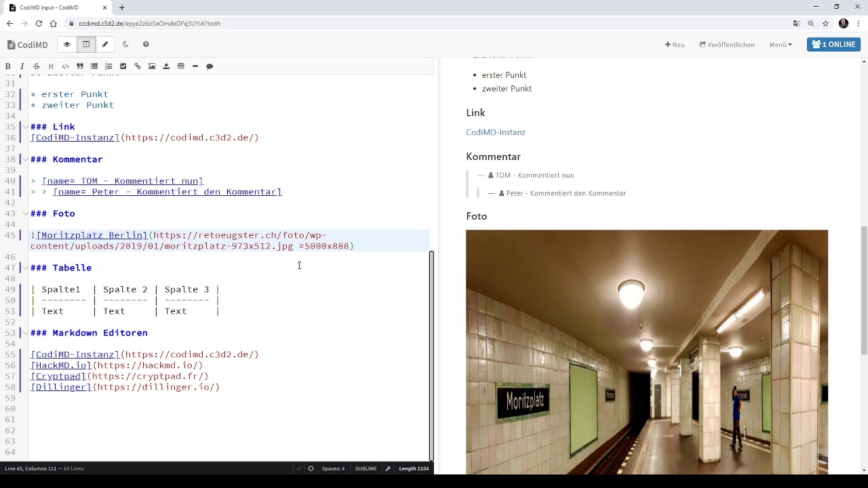The height and width of the screenshot is (488, 868).
Task: Insert blockquote with quote icon
Action: tap(79, 66)
